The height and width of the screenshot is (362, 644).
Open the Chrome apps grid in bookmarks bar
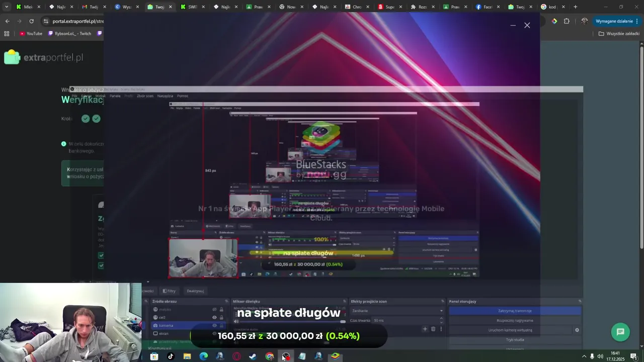pos(7,34)
